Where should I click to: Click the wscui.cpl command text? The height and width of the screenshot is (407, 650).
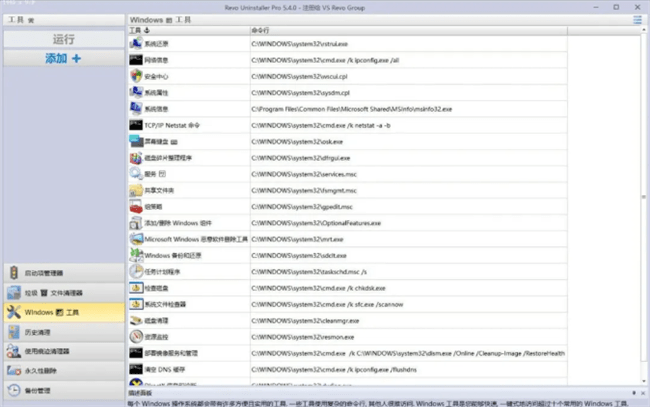[x=299, y=76]
